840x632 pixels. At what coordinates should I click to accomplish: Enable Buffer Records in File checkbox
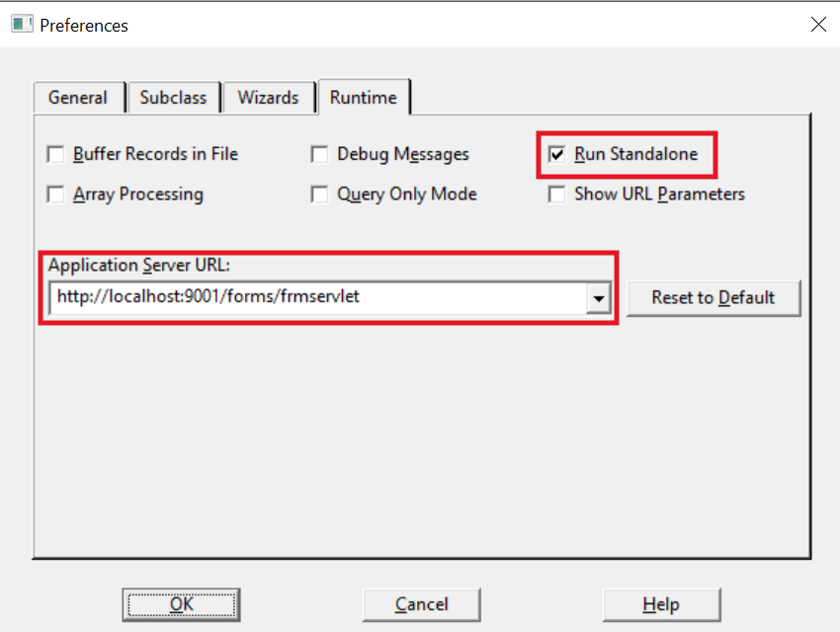(x=56, y=154)
